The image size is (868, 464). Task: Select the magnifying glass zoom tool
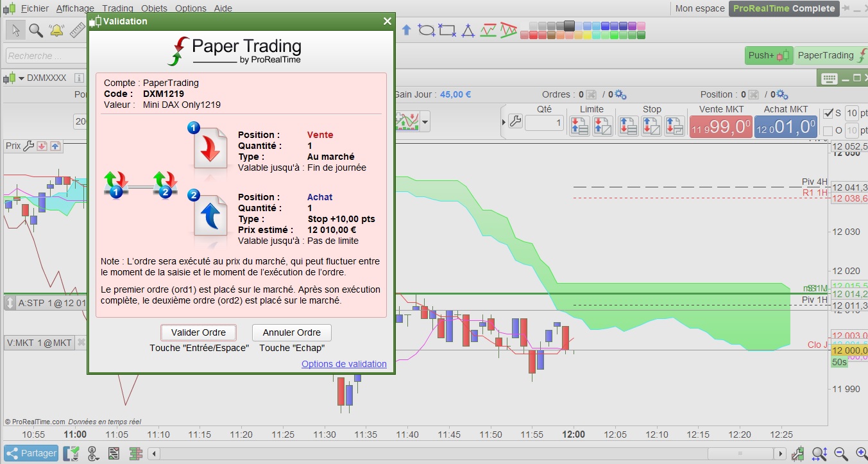point(36,30)
